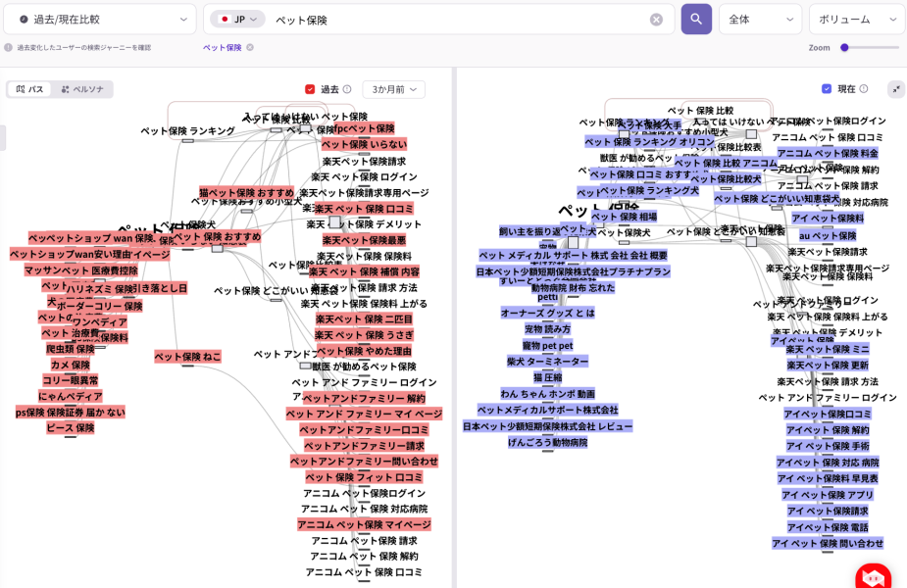The image size is (907, 588).
Task: Uncheck the 過去 checkbox
Action: (x=310, y=89)
